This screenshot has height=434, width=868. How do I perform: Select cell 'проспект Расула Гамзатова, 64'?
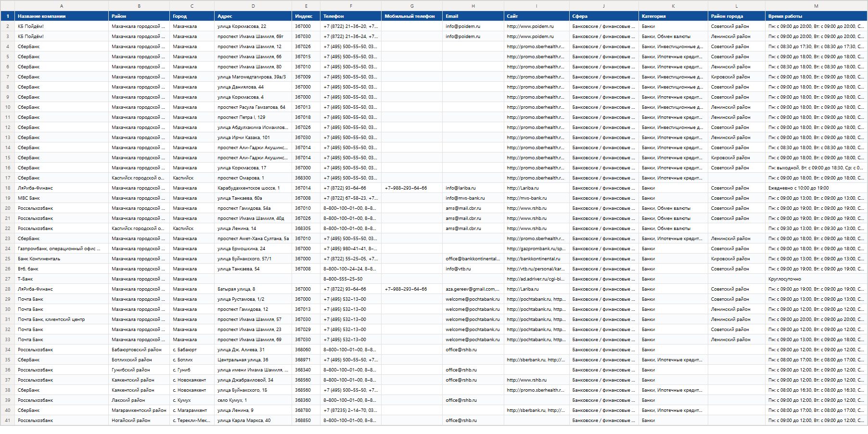click(253, 107)
